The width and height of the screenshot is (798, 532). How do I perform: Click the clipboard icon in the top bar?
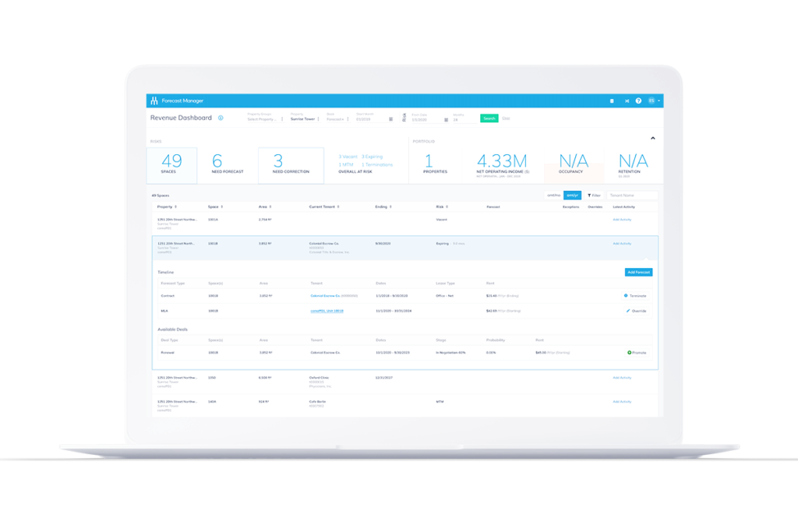[x=612, y=100]
